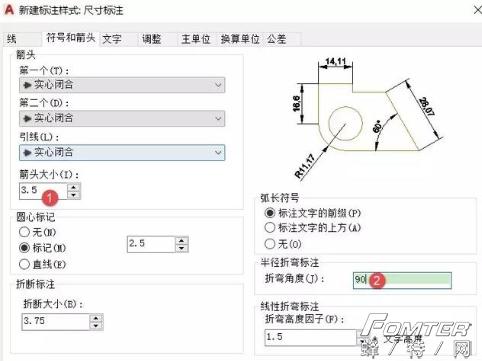Increase 折断大小 with the up arrow

pos(96,318)
